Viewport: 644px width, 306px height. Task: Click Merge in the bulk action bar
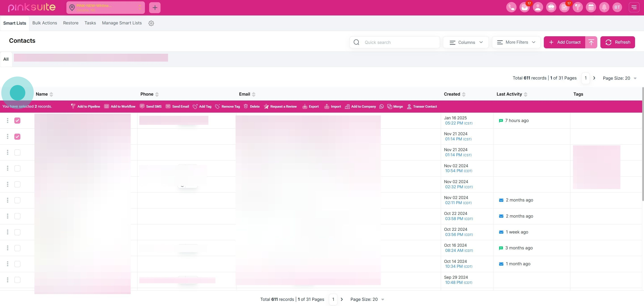[395, 107]
